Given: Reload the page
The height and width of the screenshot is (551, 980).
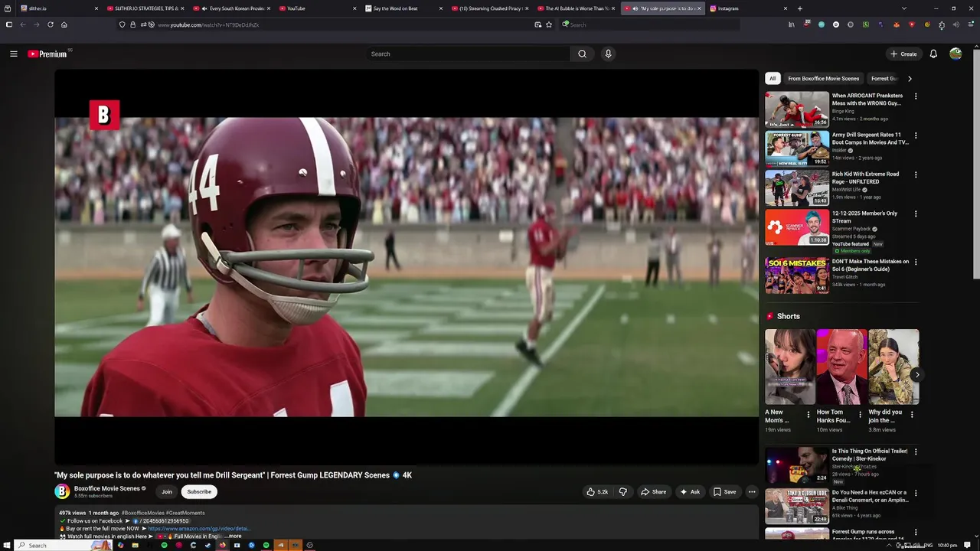Looking at the screenshot, I should click(x=51, y=24).
